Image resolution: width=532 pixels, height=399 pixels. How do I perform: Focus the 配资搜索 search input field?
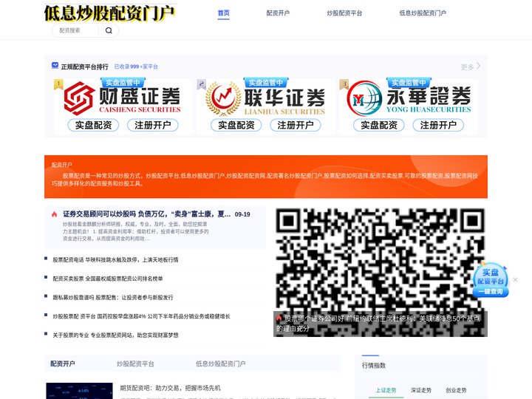[x=78, y=30]
